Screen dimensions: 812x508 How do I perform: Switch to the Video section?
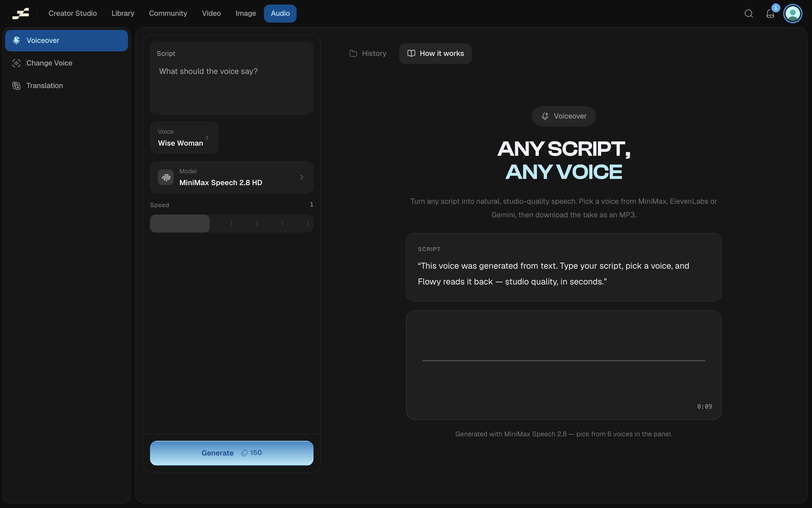coord(211,14)
